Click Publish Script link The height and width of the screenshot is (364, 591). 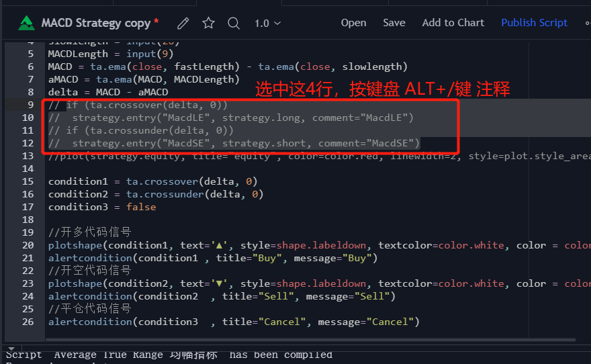[534, 23]
